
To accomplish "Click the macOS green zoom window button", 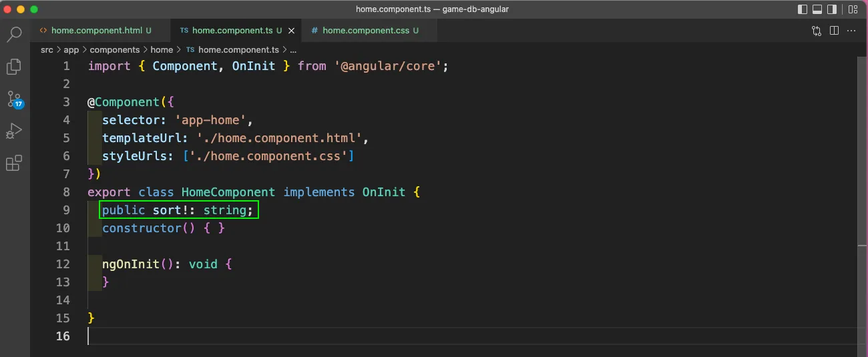I will [x=34, y=9].
